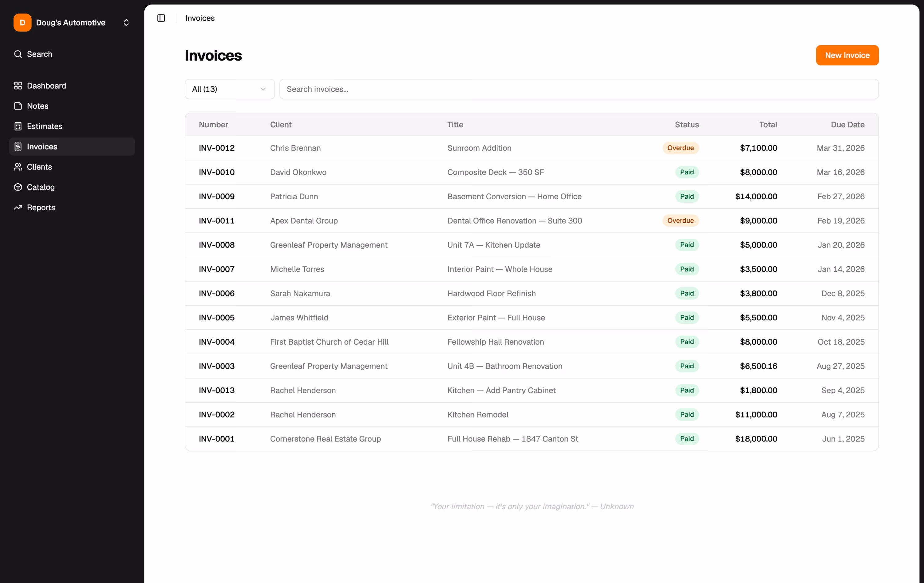Click the Clients people icon
The image size is (924, 583).
pos(18,167)
